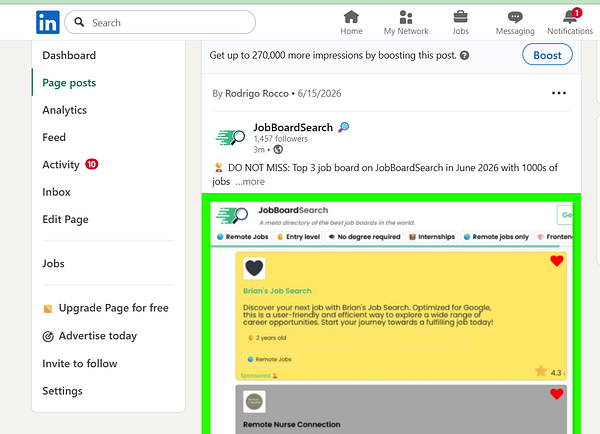The width and height of the screenshot is (600, 434).
Task: Click the JobBoardSearch page logo in post
Action: pyautogui.click(x=230, y=138)
